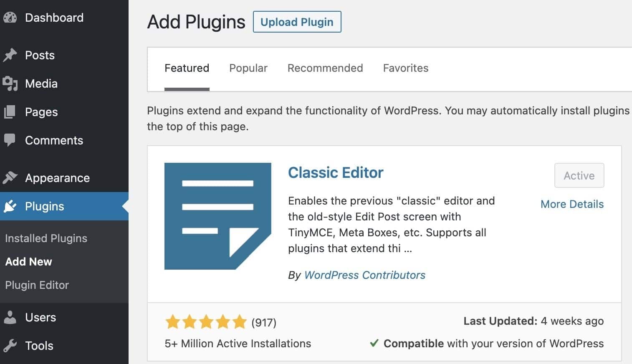This screenshot has height=364, width=632.
Task: Switch to the Popular tab
Action: tap(248, 68)
